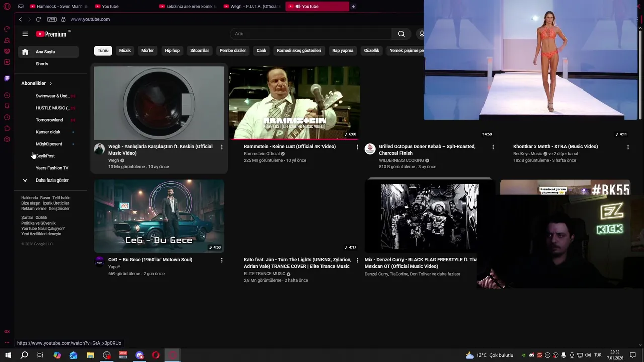The width and height of the screenshot is (644, 362).
Task: Open Kato feat. Jon Turn The Lights title
Action: coord(297,263)
